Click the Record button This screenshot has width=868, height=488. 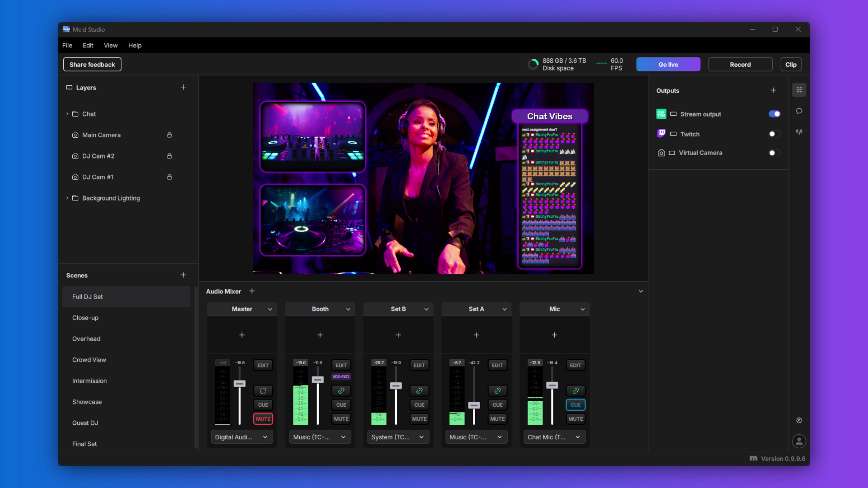(x=740, y=64)
